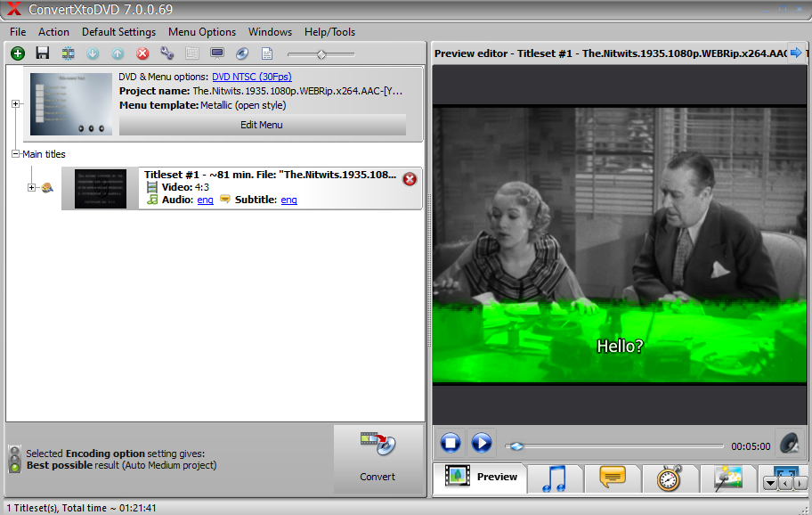Collapse the Main titles tree node
The width and height of the screenshot is (812, 515).
coord(15,154)
